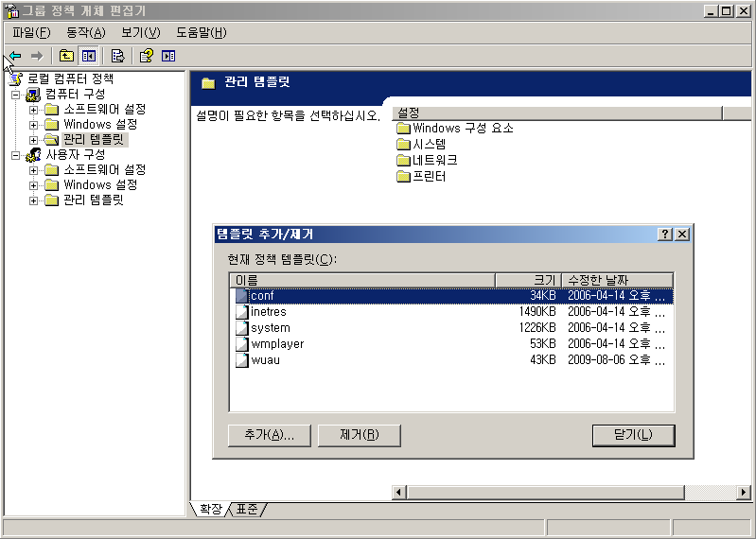Sort templates by 이름 column header
The width and height of the screenshot is (756, 539).
(362, 280)
